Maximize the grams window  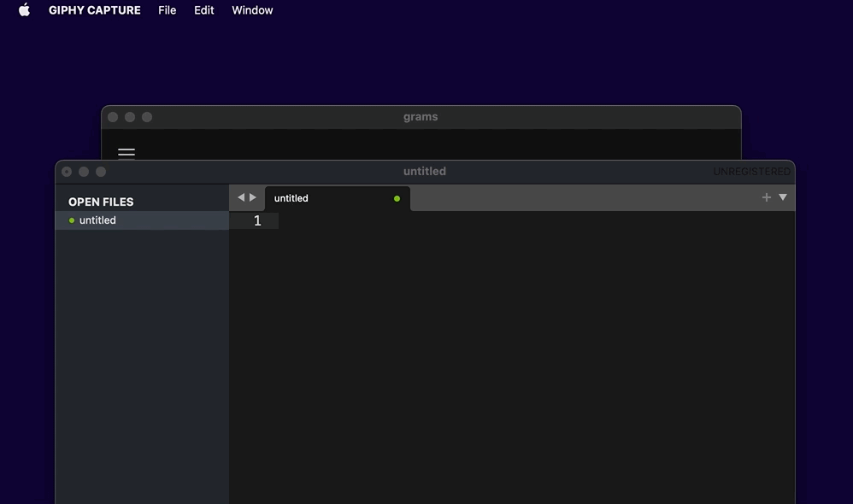(147, 117)
